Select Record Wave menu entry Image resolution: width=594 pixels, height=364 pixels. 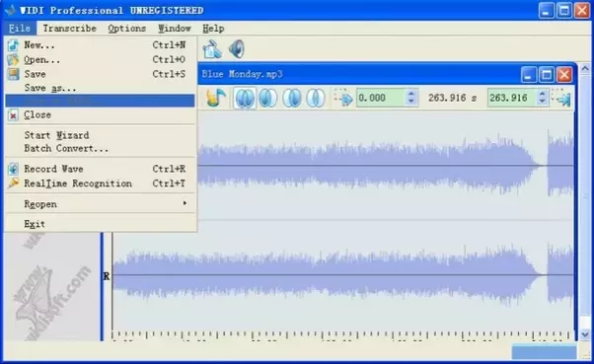point(100,169)
